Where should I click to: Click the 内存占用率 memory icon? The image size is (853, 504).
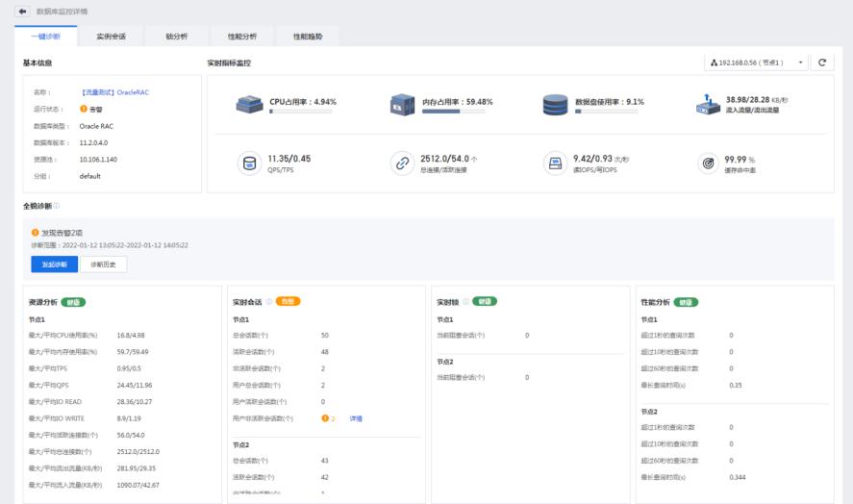click(x=403, y=105)
